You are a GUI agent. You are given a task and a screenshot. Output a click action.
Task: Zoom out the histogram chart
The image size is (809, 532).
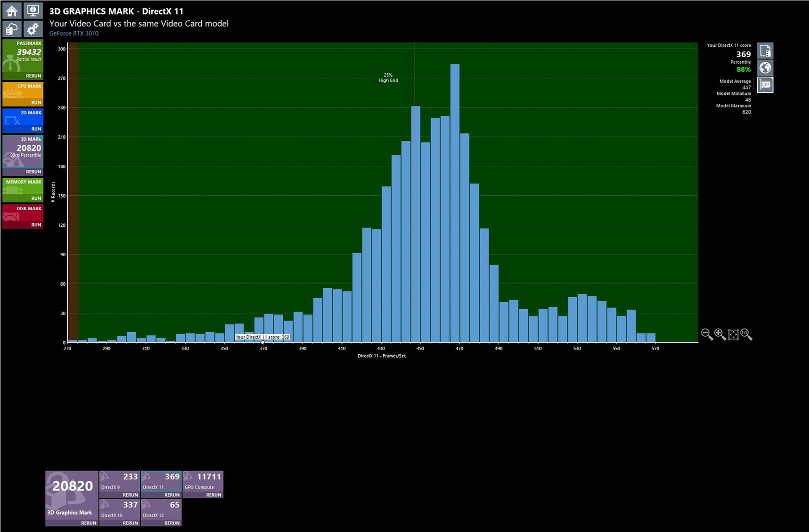coord(706,334)
